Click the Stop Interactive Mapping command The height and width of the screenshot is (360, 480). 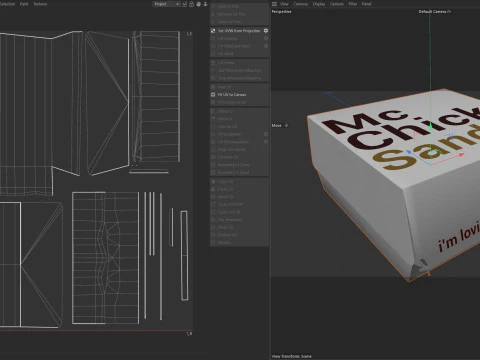pyautogui.click(x=239, y=78)
